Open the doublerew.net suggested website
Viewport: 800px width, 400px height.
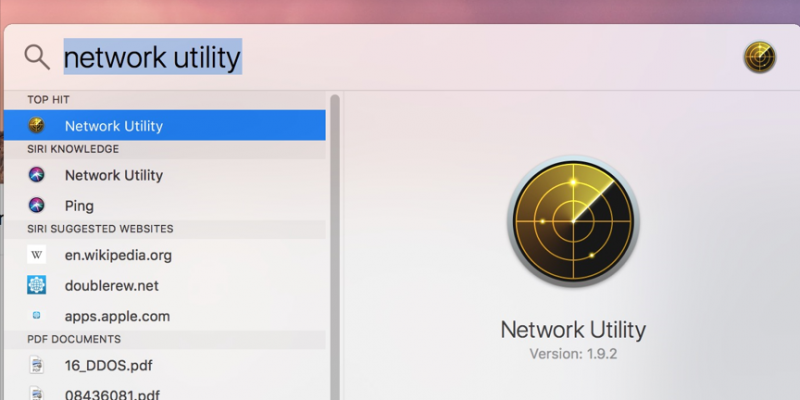(165, 285)
